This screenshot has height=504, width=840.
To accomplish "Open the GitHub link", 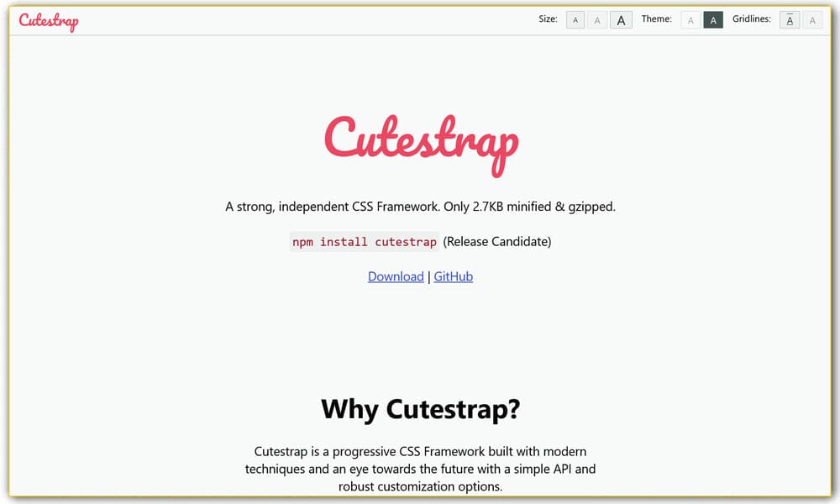I will tap(453, 276).
